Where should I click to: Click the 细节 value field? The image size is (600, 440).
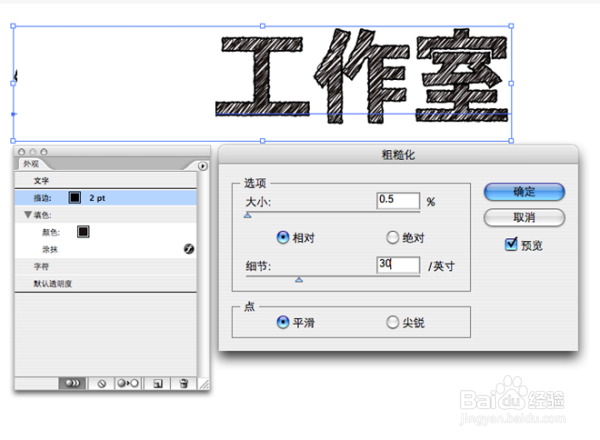coord(398,265)
